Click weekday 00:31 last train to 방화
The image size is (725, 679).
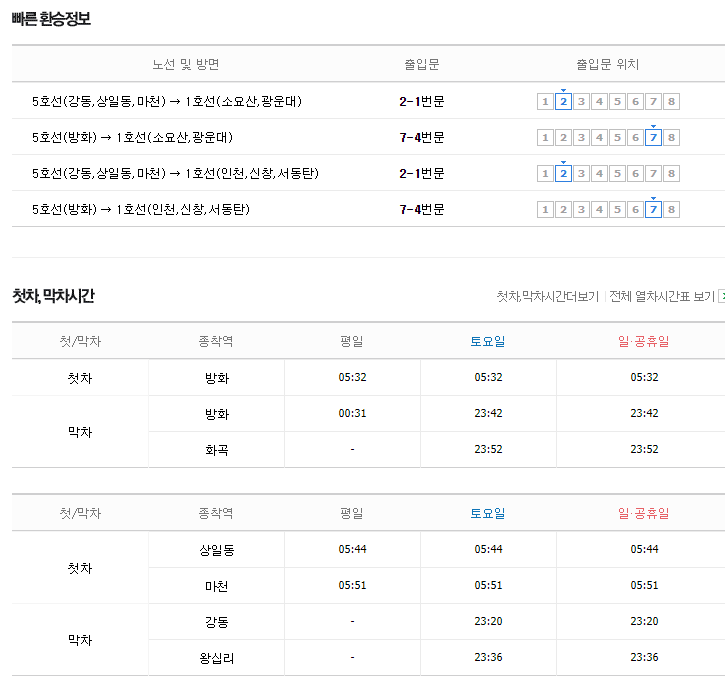pyautogui.click(x=352, y=413)
